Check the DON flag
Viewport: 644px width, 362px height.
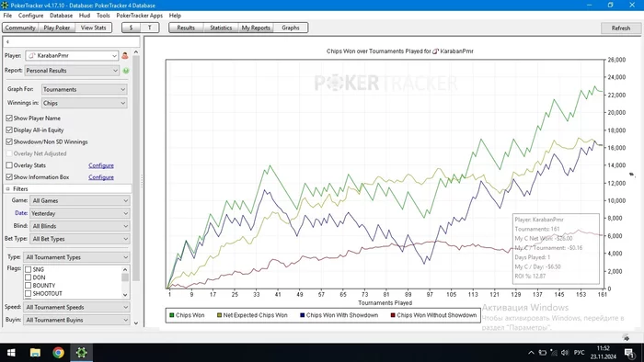28,277
